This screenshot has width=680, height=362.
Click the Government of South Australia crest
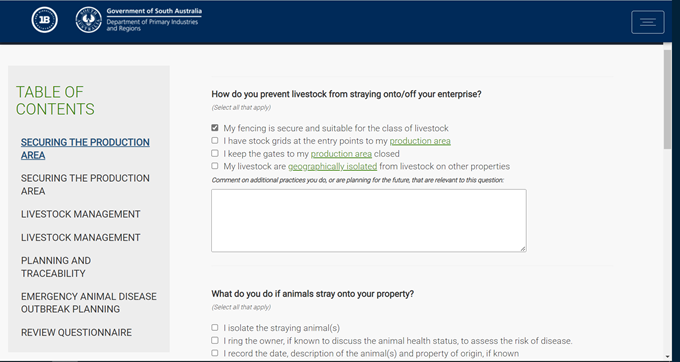(x=88, y=20)
